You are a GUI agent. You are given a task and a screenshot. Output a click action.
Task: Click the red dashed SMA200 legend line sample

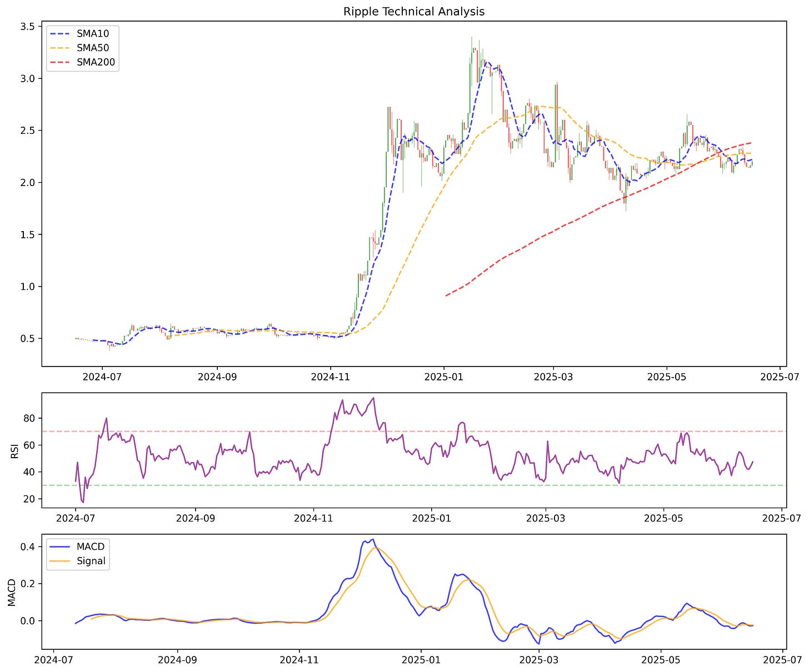point(61,62)
